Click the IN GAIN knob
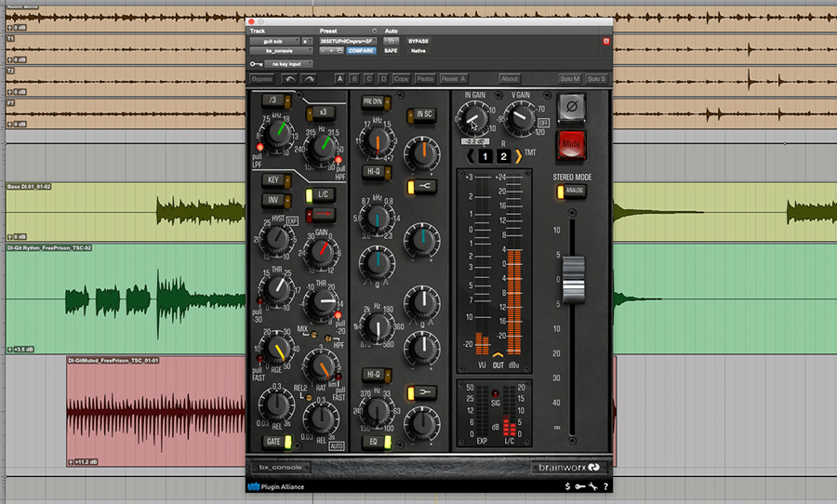The width and height of the screenshot is (837, 504). click(x=473, y=118)
